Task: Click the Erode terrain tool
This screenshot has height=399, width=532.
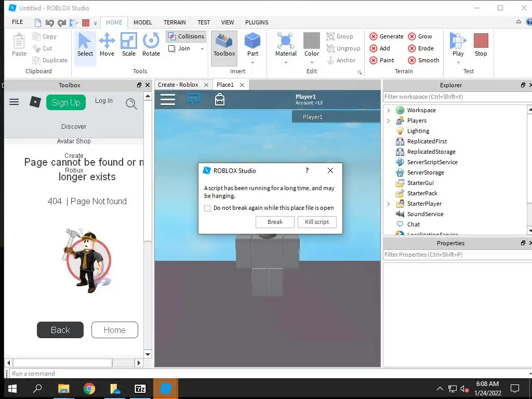Action: coord(421,48)
